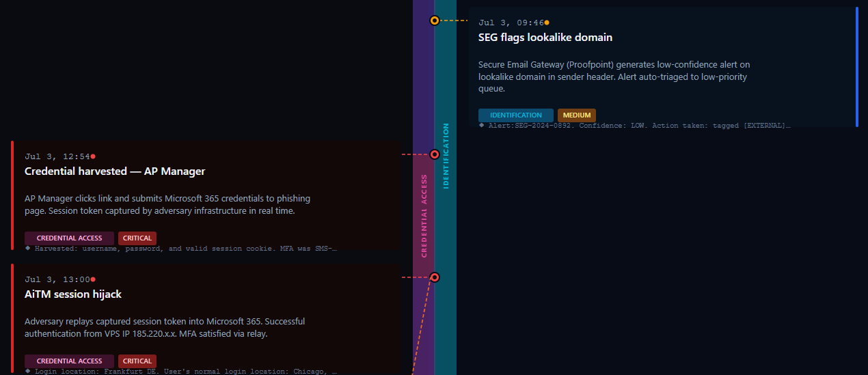Expand the Alert:SEG-2024-0892 detail line
This screenshot has width=868, height=375.
coord(634,126)
